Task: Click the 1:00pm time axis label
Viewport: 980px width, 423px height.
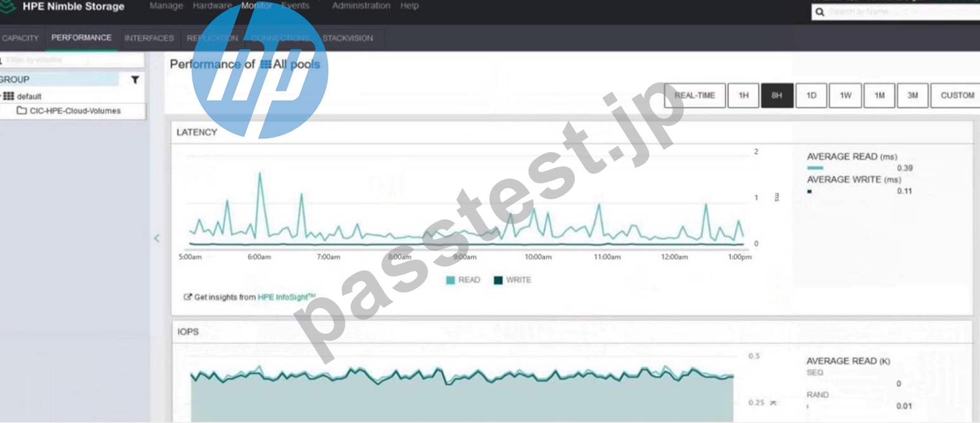Action: pyautogui.click(x=740, y=257)
